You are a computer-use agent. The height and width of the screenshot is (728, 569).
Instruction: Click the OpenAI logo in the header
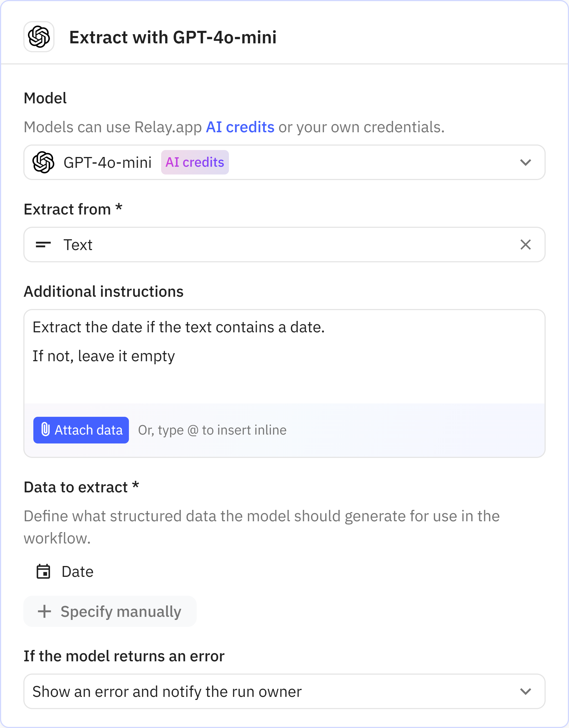[39, 37]
